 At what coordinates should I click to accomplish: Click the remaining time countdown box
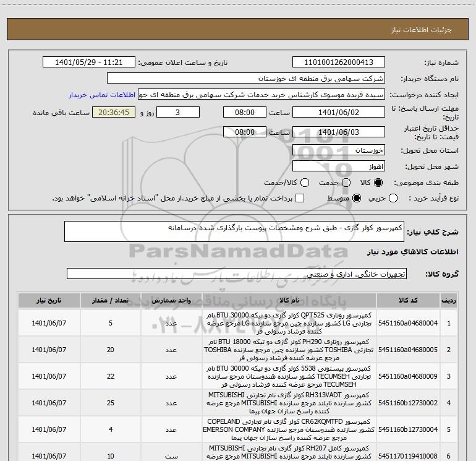coord(113,113)
